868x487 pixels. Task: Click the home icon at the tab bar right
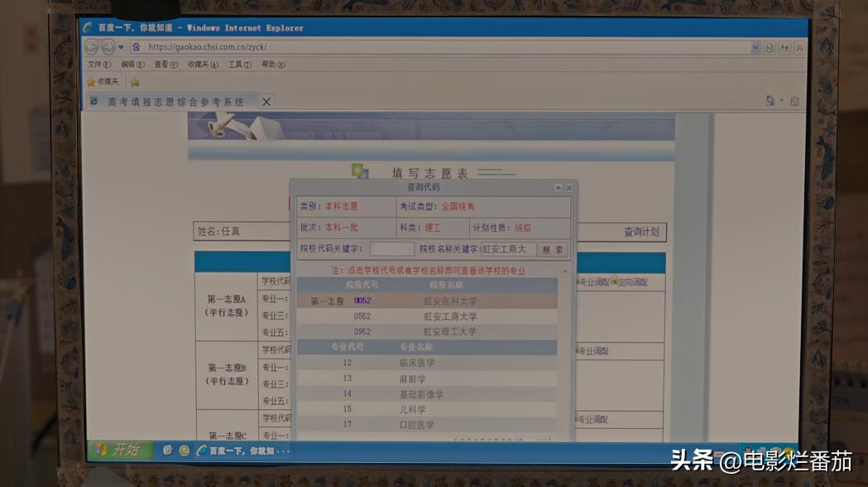[x=769, y=99]
